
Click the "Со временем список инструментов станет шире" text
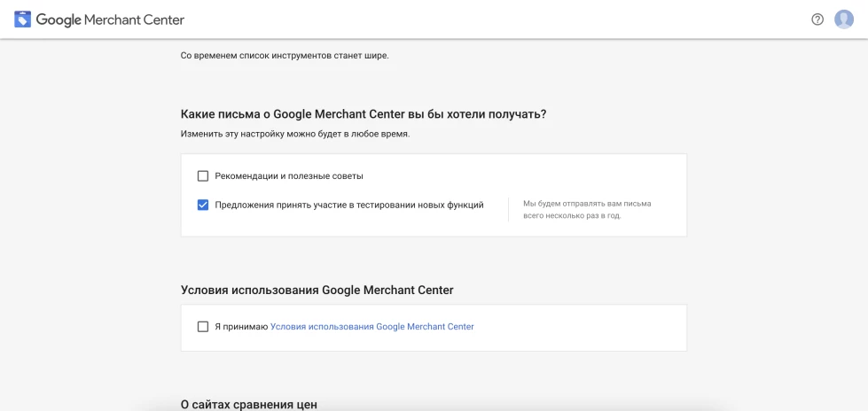(x=285, y=56)
